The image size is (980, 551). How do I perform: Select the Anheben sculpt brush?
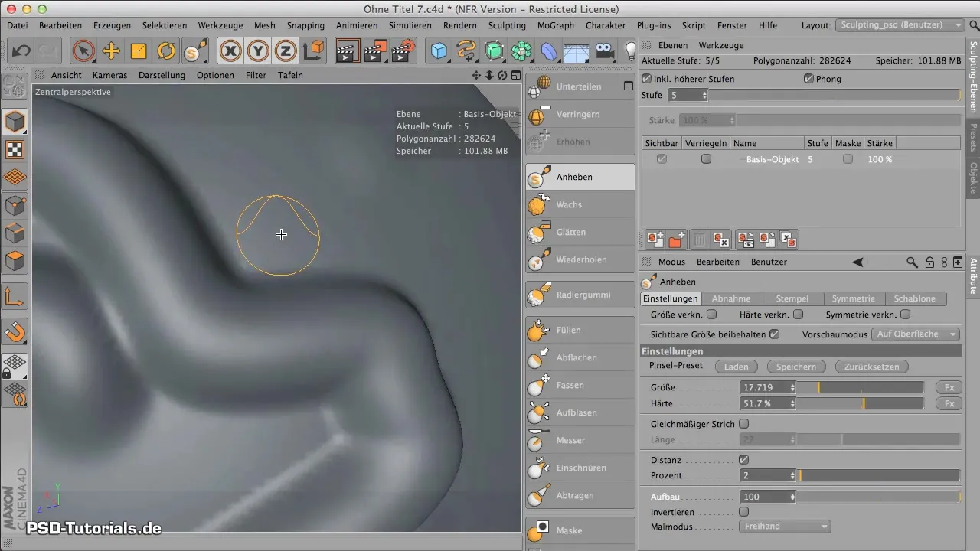pos(580,177)
